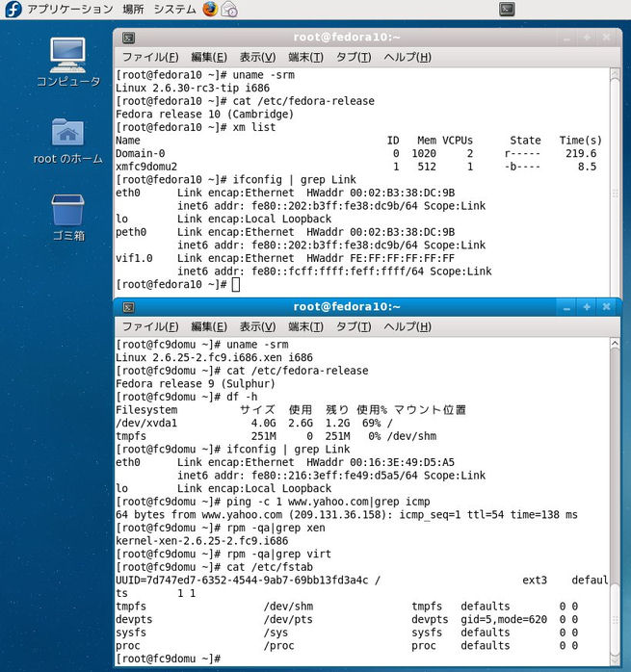
Task: Open the 場所 panel menu
Action: (x=133, y=9)
